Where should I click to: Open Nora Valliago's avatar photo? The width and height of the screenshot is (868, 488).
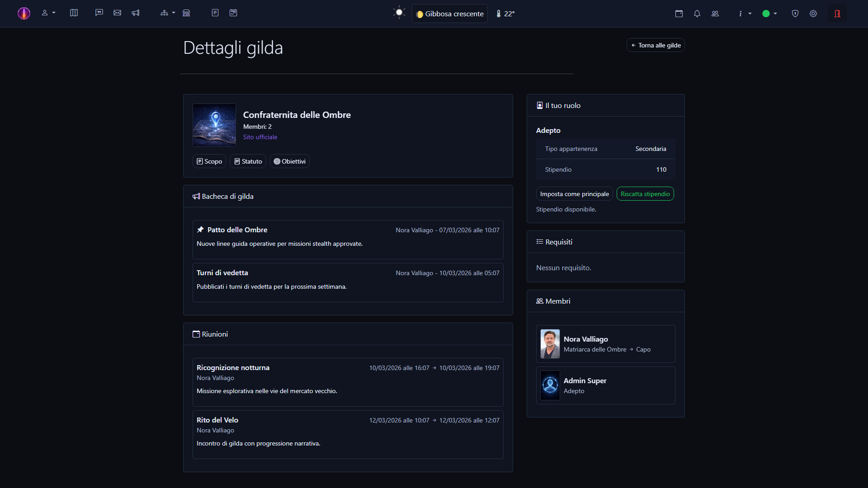(x=550, y=344)
